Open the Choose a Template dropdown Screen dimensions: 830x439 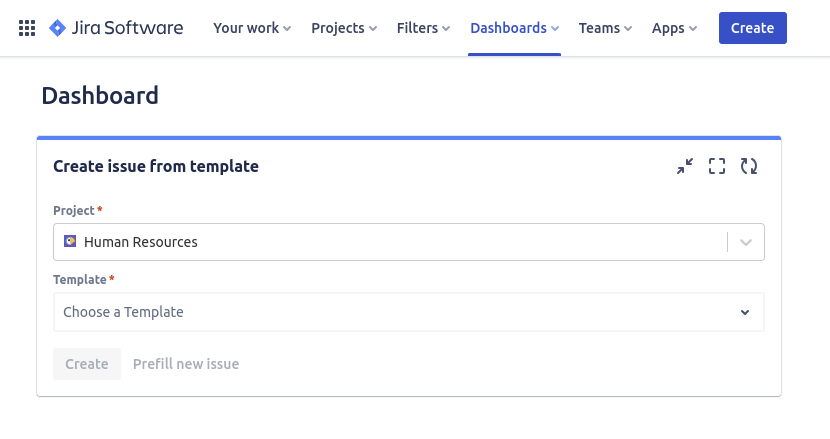[x=409, y=312]
